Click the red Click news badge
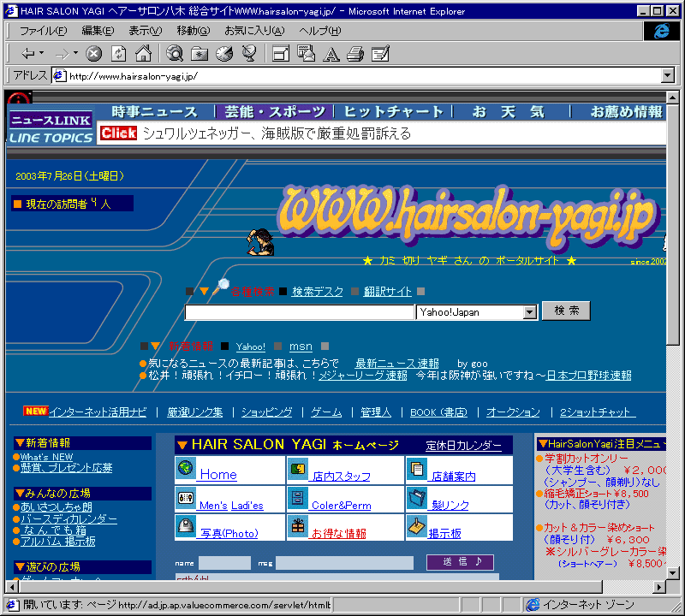 118,133
